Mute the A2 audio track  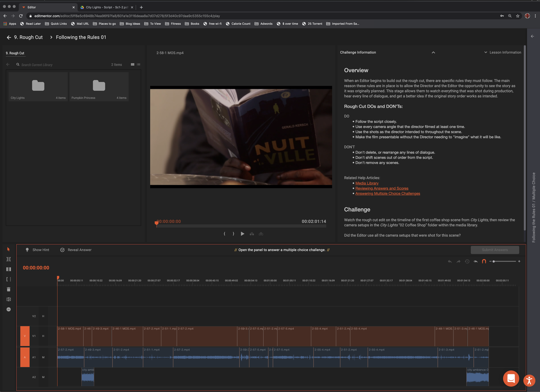coord(43,377)
